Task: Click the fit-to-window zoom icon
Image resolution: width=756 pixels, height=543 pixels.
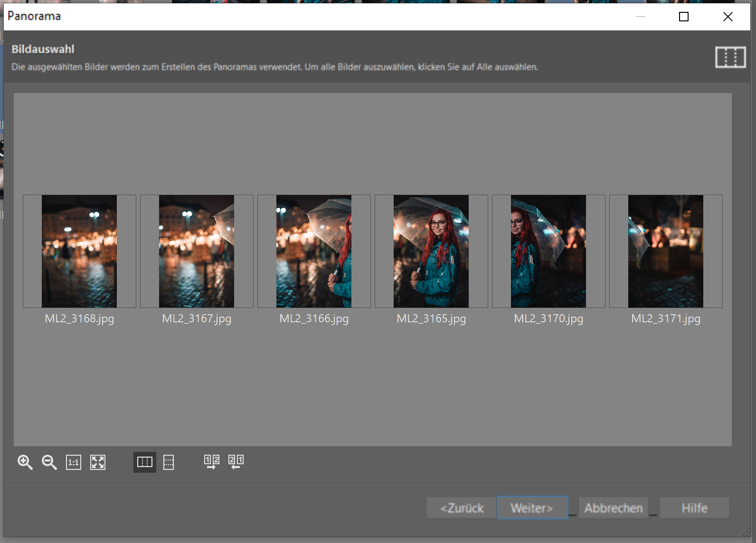Action: [x=98, y=462]
